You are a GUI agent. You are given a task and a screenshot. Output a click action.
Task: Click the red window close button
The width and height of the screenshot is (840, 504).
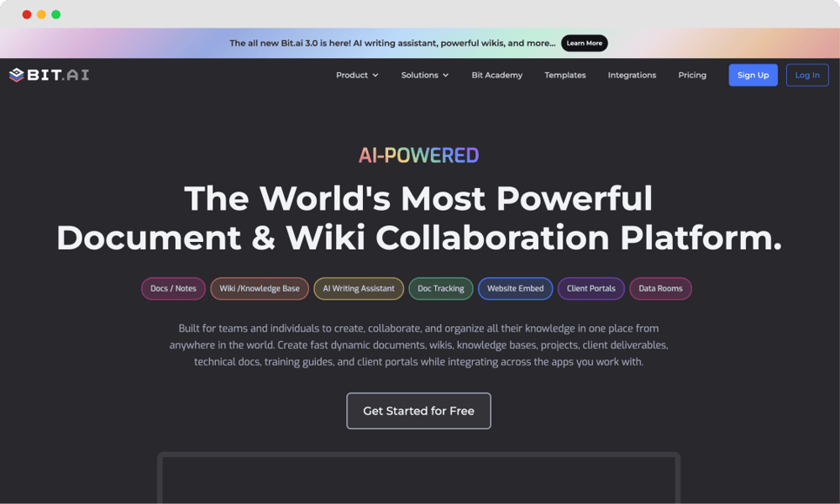(27, 14)
